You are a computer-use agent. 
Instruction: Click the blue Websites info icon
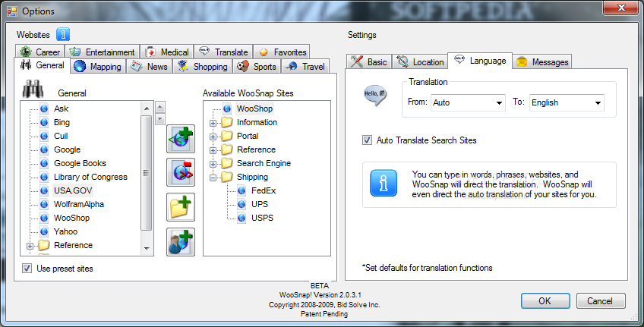63,34
